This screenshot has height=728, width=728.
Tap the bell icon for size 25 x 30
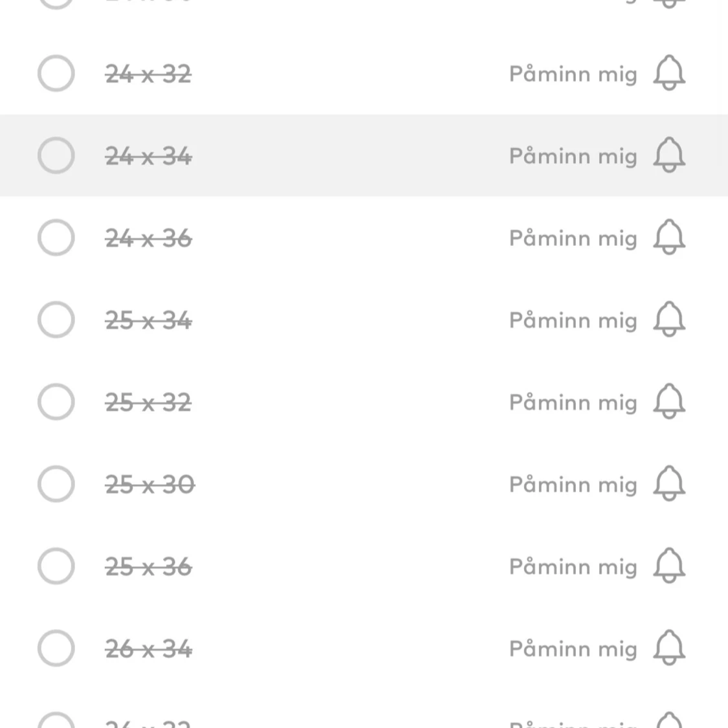(669, 483)
